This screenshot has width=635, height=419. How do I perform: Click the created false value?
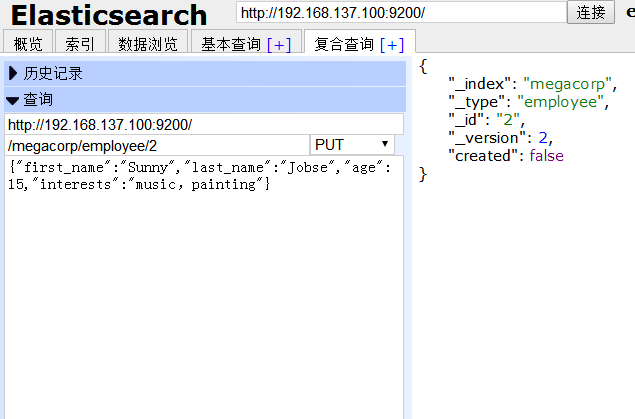click(x=546, y=155)
